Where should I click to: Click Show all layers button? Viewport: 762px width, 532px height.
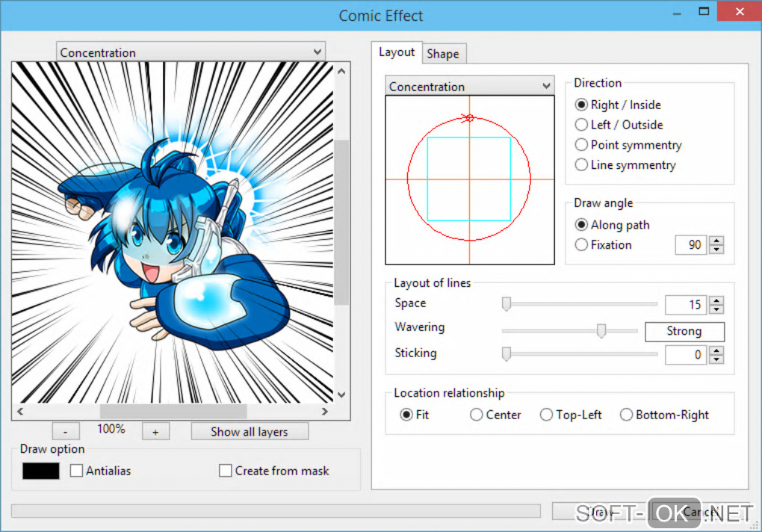click(x=250, y=431)
